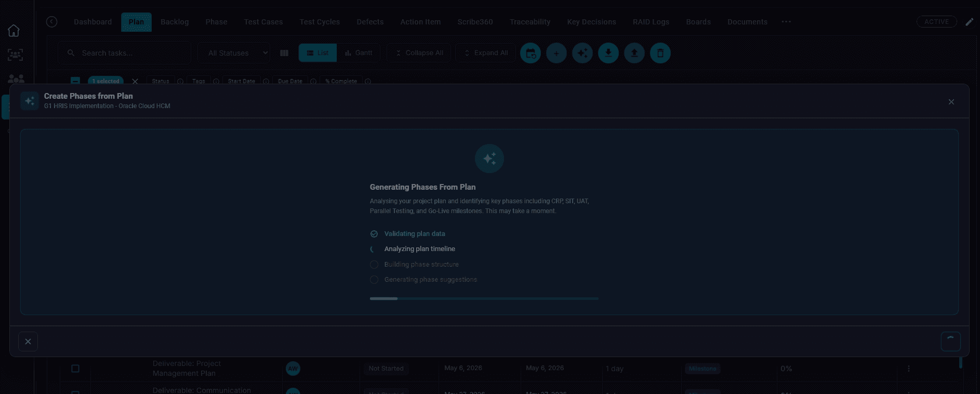Switch to Gantt view

(359, 53)
